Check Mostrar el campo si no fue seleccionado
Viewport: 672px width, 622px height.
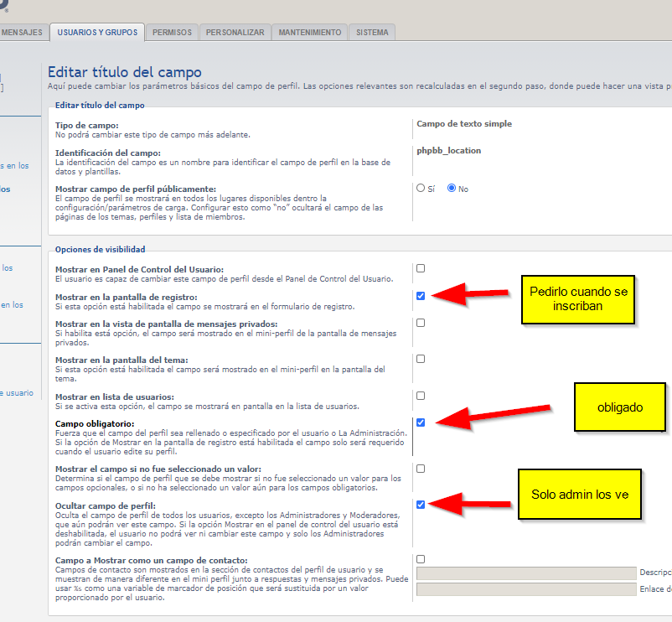(421, 469)
